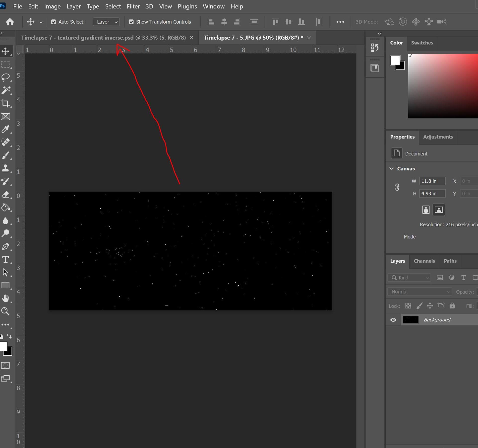Disable Show Transform Controls

click(131, 22)
